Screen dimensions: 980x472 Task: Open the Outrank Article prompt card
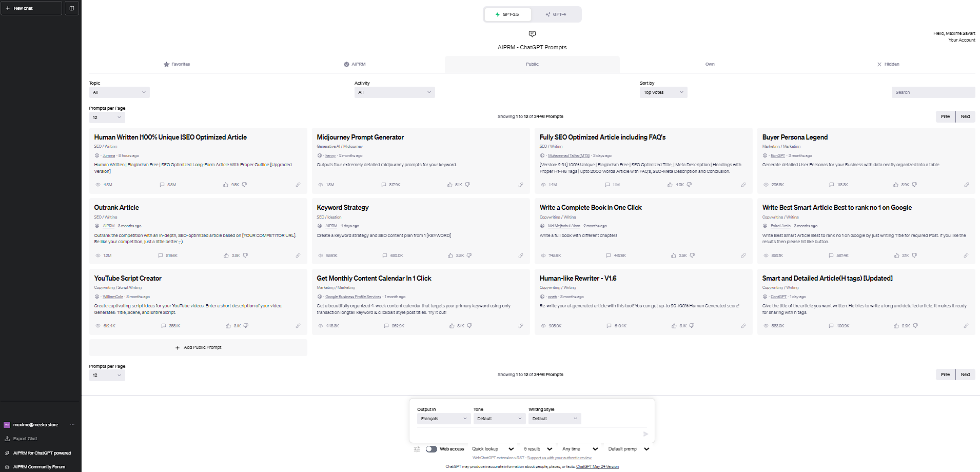pos(198,231)
